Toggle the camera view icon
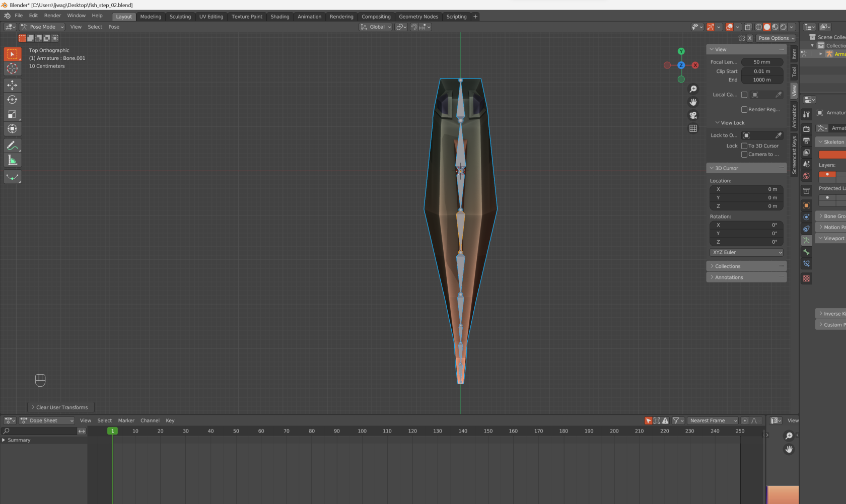 pos(693,115)
